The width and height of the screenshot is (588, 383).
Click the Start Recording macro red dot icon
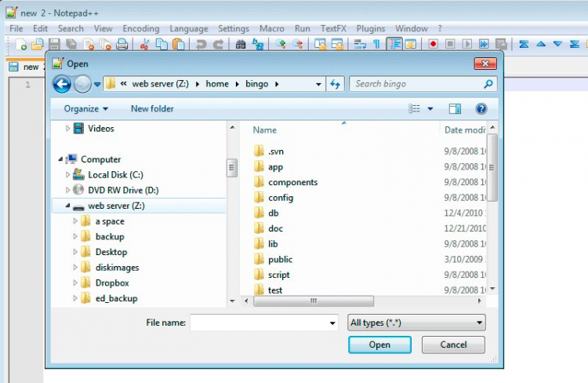[433, 44]
